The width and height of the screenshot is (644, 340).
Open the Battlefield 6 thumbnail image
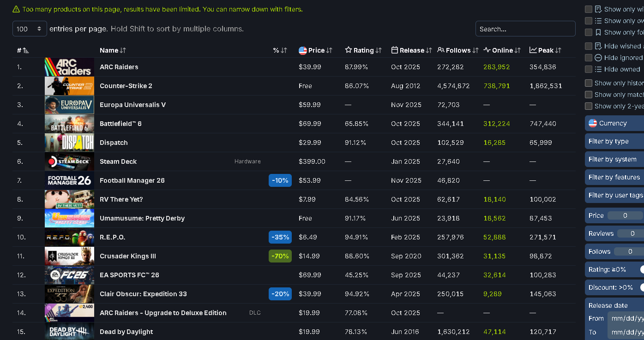click(69, 124)
